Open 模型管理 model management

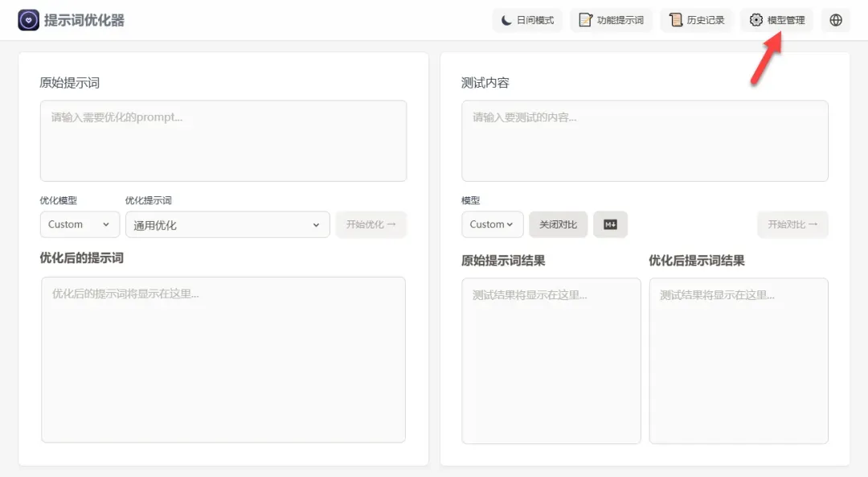pyautogui.click(x=776, y=20)
